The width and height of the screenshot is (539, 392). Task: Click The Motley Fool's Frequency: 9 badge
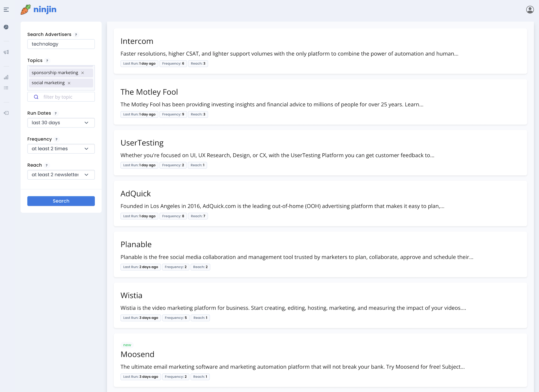click(x=173, y=114)
